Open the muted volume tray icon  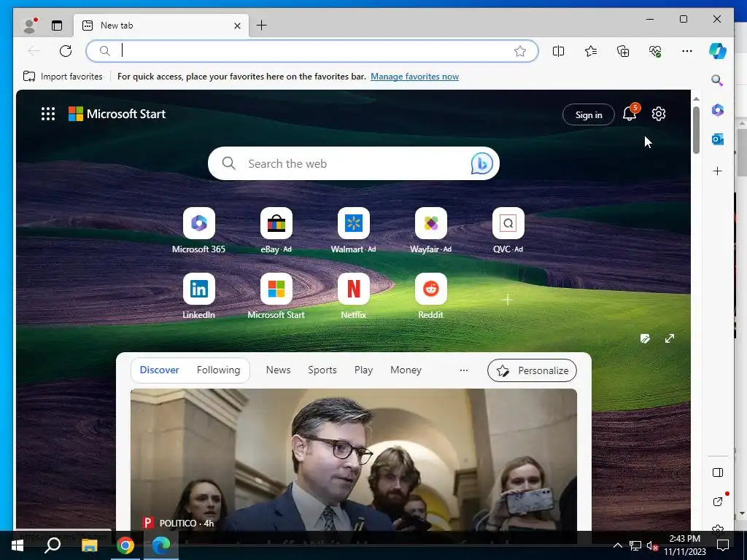[x=652, y=545]
